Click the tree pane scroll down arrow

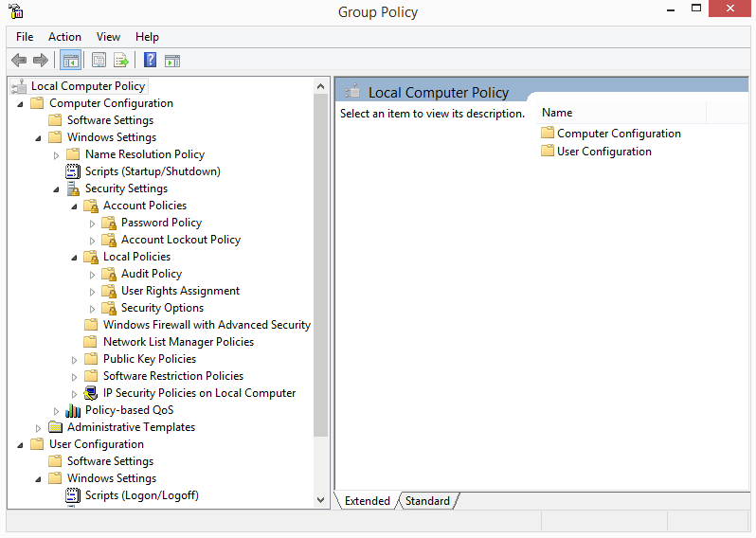(320, 499)
